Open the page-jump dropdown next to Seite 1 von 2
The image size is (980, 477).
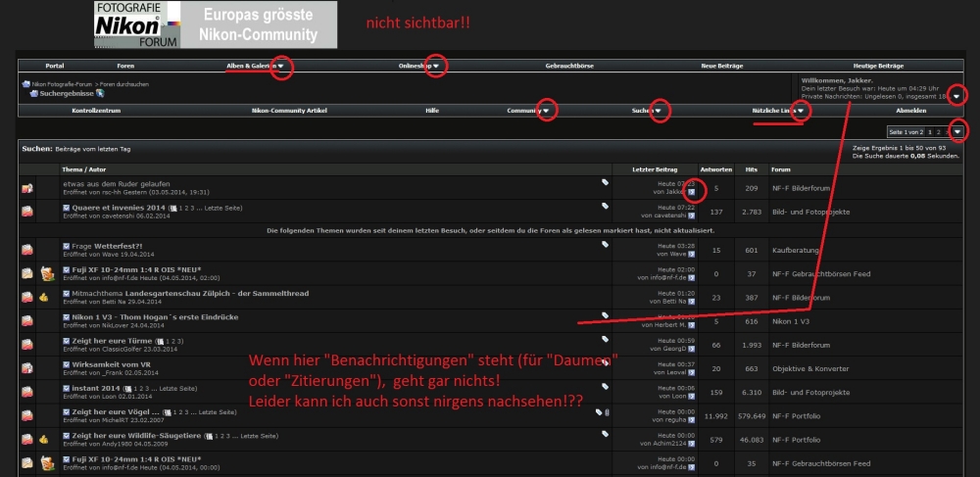[x=957, y=131]
